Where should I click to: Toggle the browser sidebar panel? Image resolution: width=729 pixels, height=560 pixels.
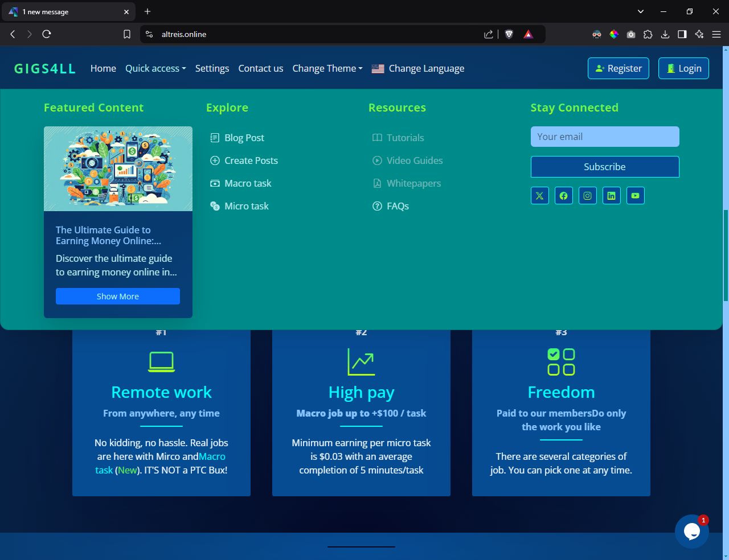coord(682,34)
